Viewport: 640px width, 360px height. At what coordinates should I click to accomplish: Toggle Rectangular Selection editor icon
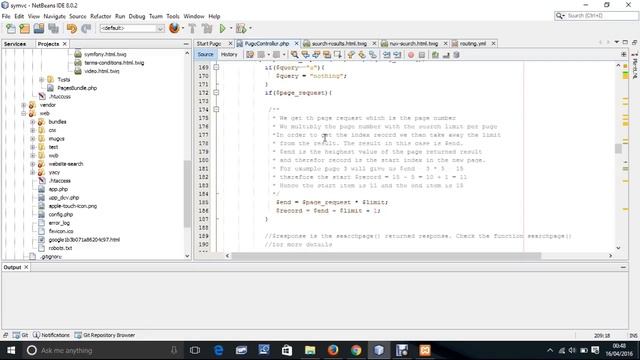point(338,55)
